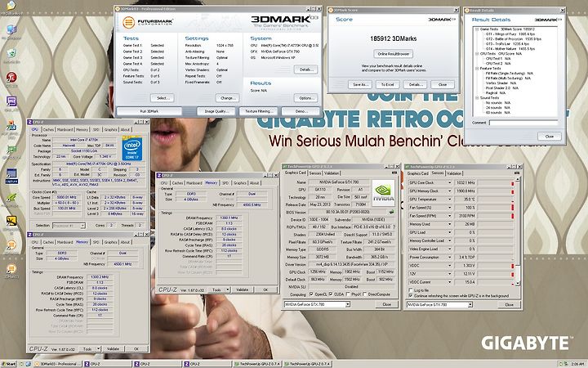Click the sensors scrollbar down arrow
This screenshot has width=588, height=368.
pos(519,284)
